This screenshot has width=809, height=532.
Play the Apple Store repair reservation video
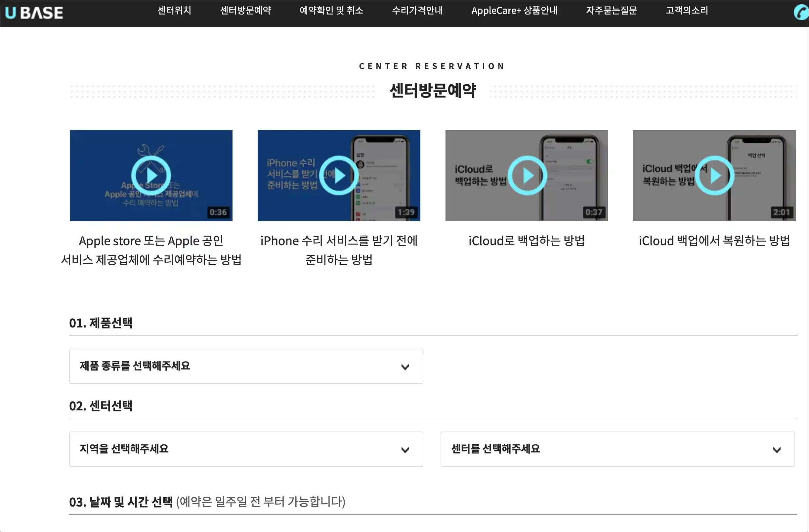(151, 175)
